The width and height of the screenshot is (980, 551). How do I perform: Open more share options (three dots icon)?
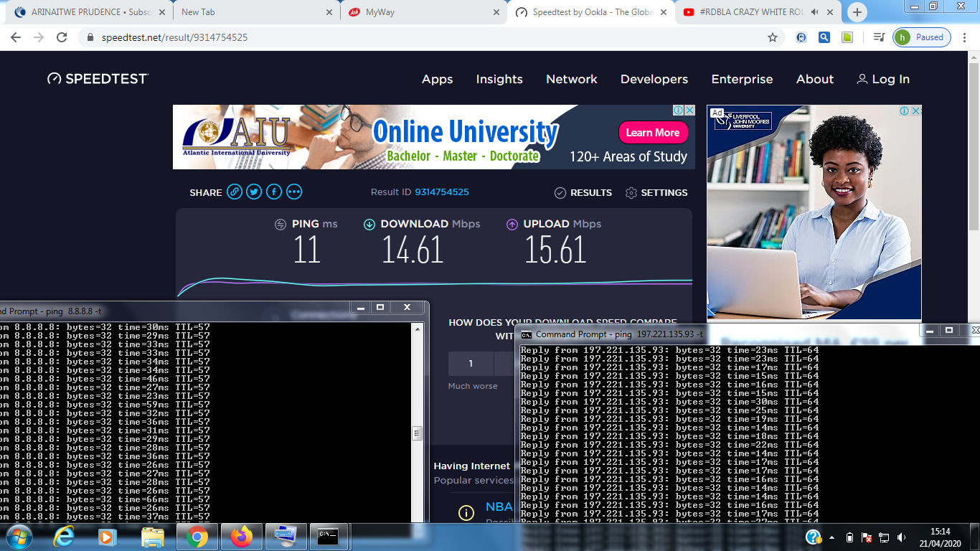(x=294, y=192)
